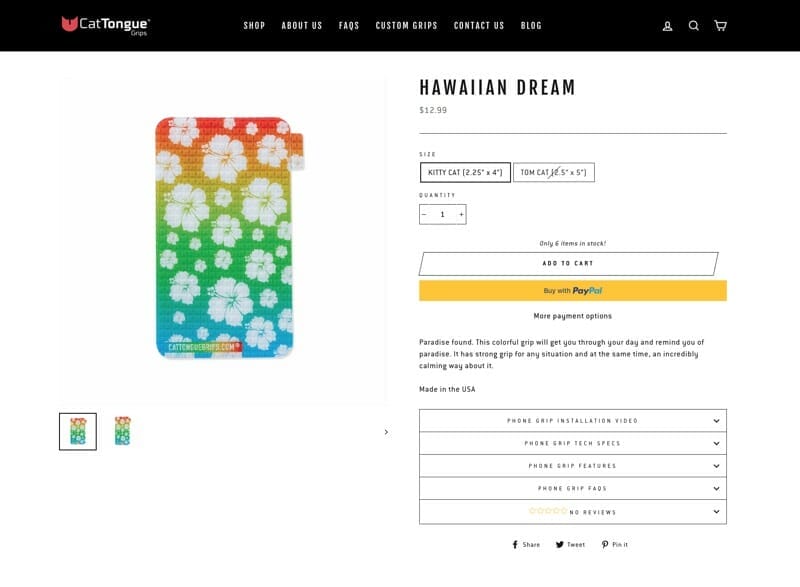The height and width of the screenshot is (587, 800).
Task: Click More payment options link
Action: click(x=572, y=316)
